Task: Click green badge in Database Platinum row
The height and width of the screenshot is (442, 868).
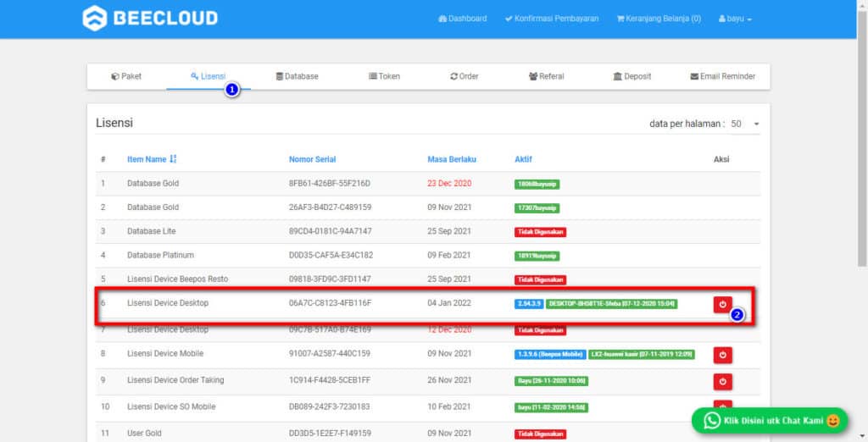Action: [537, 256]
